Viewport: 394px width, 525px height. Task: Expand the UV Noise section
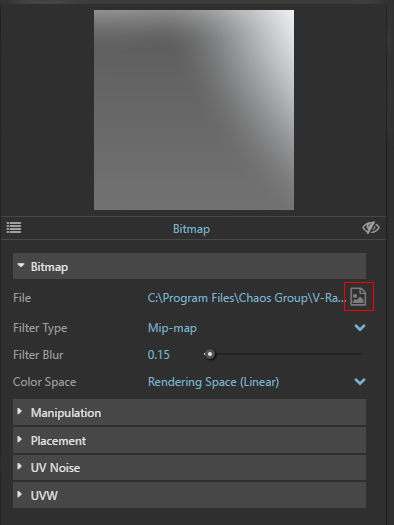click(x=189, y=467)
